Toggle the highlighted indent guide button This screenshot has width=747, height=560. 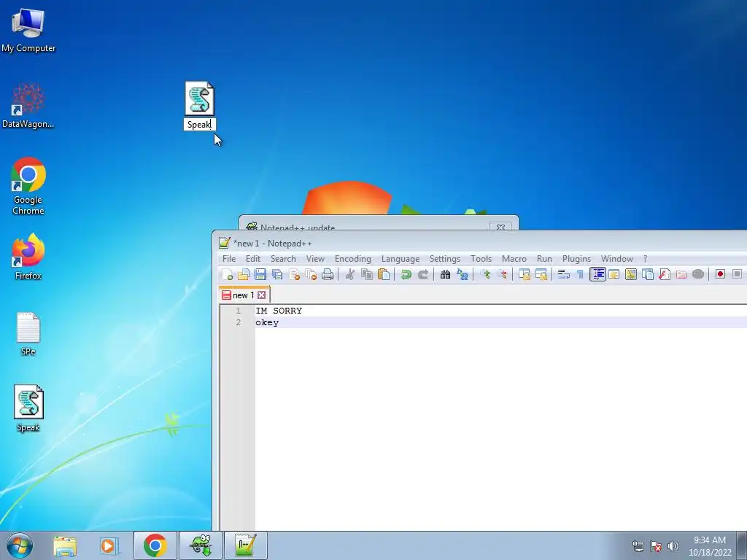pos(598,274)
